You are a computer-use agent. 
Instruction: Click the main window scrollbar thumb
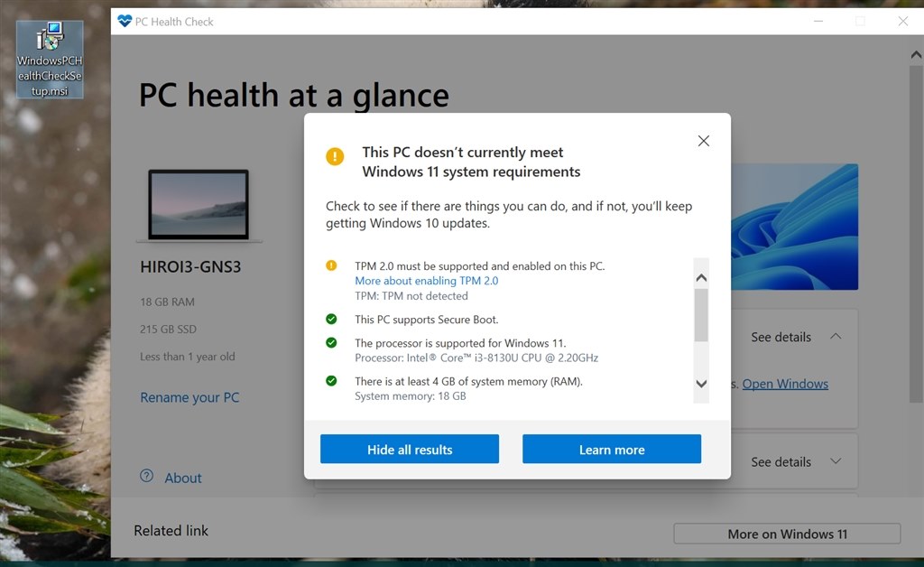click(916, 234)
